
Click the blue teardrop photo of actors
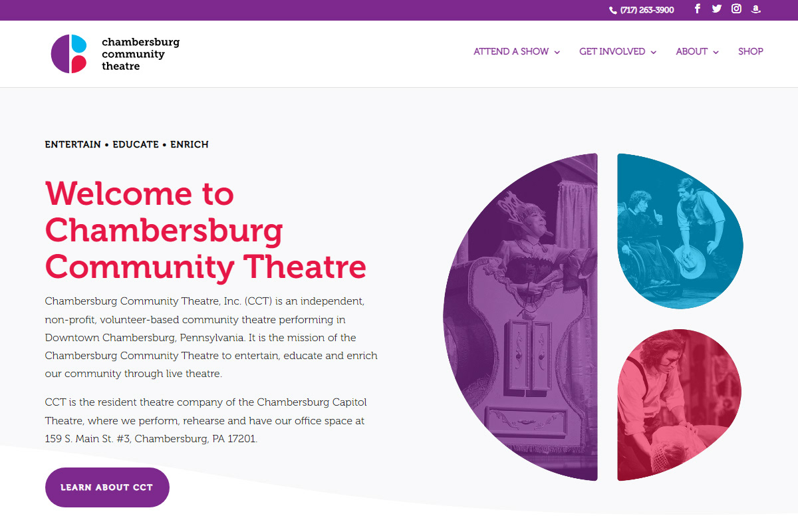point(680,231)
